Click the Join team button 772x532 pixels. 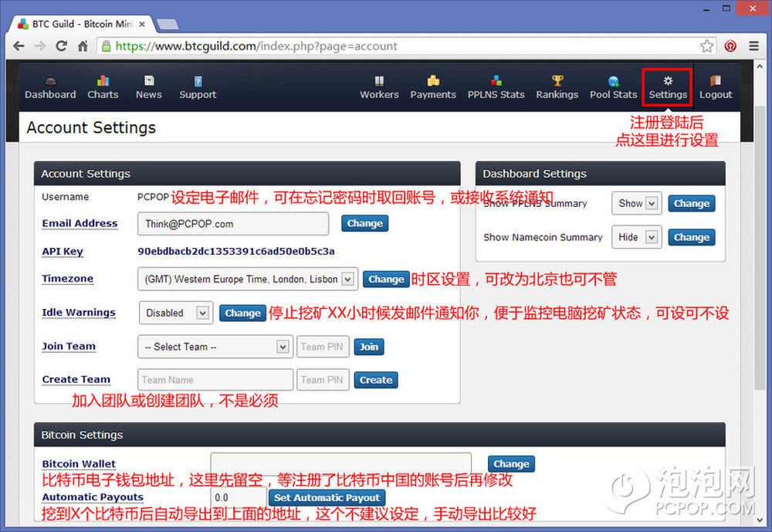pos(369,347)
